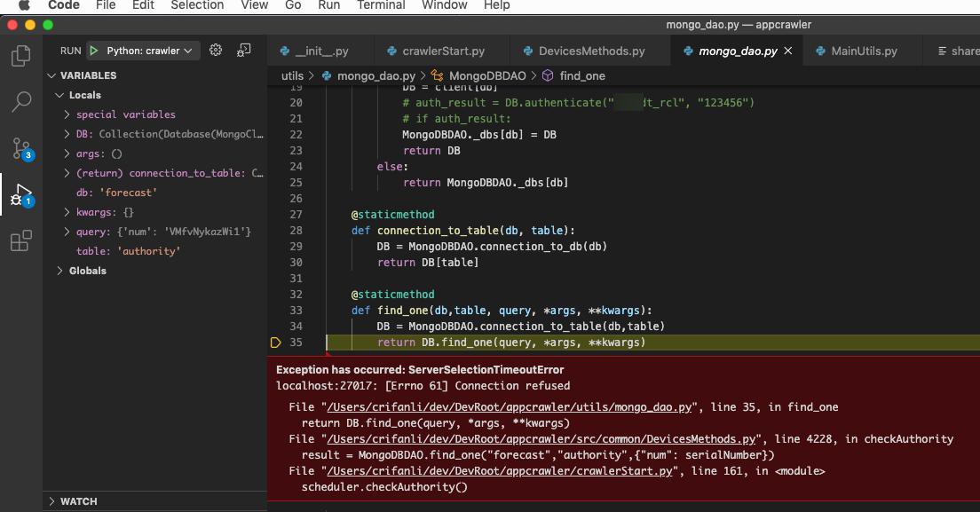
Task: Select the table: 'authority' variable
Action: tap(128, 251)
